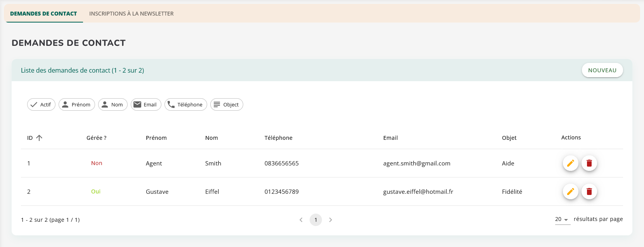Viewport: 644px width, 247px height.
Task: Sort by the Email column header
Action: click(390, 138)
